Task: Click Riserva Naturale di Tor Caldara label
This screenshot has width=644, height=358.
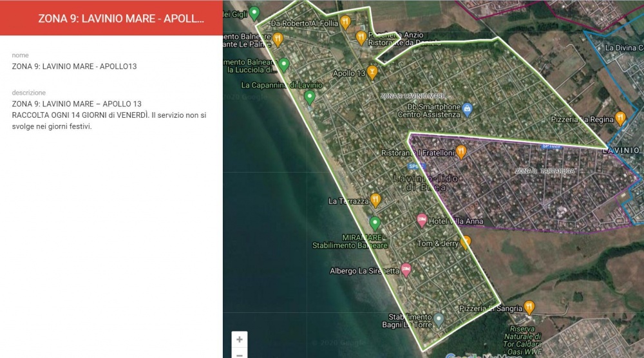Action: 522,341
